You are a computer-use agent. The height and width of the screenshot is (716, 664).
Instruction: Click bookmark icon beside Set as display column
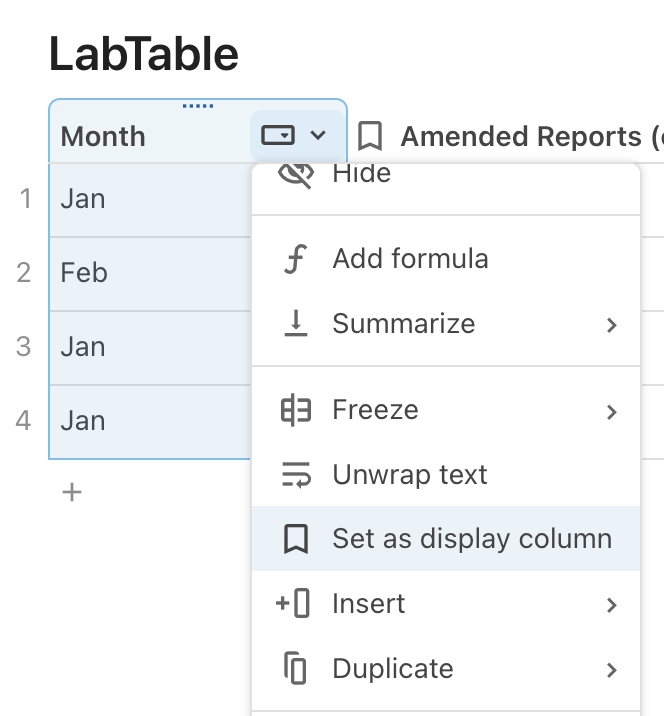coord(295,540)
